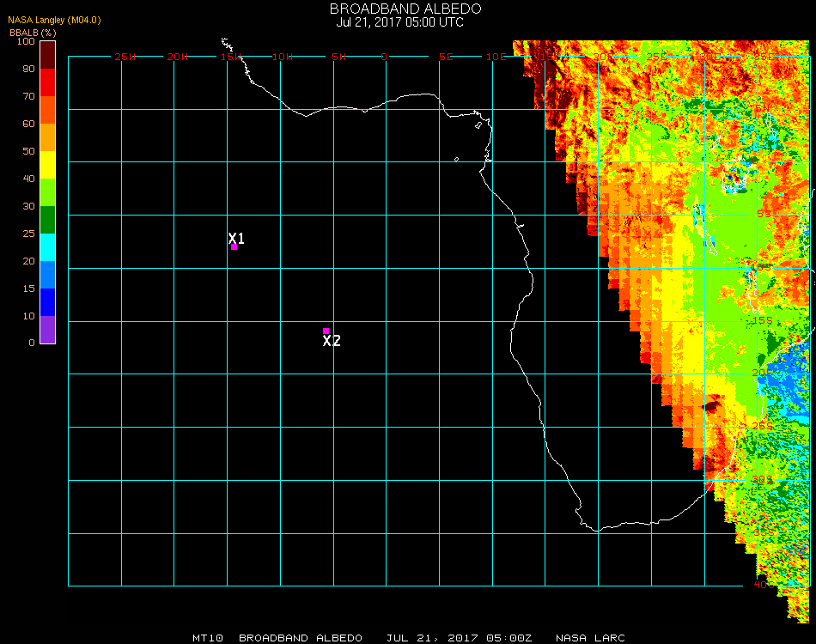Click the 35E longitude label
The height and width of the screenshot is (644, 816).
click(x=764, y=57)
